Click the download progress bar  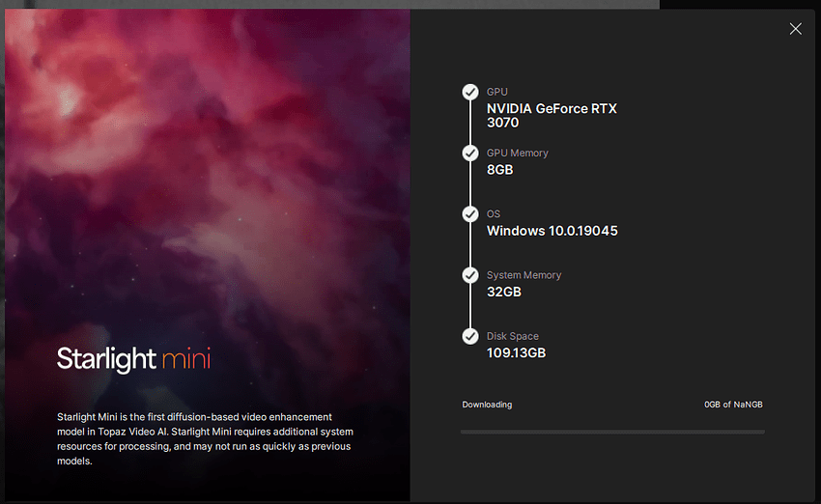[612, 432]
